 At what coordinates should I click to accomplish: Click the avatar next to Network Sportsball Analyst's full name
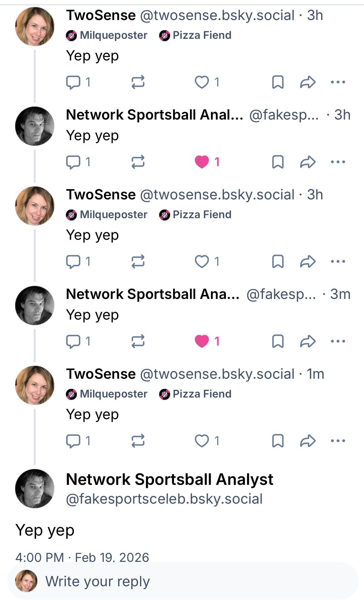pyautogui.click(x=35, y=488)
